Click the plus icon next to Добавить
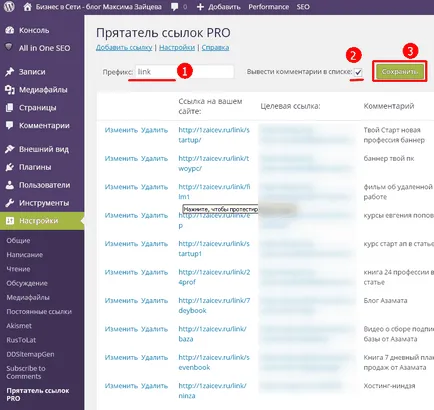 coord(200,7)
